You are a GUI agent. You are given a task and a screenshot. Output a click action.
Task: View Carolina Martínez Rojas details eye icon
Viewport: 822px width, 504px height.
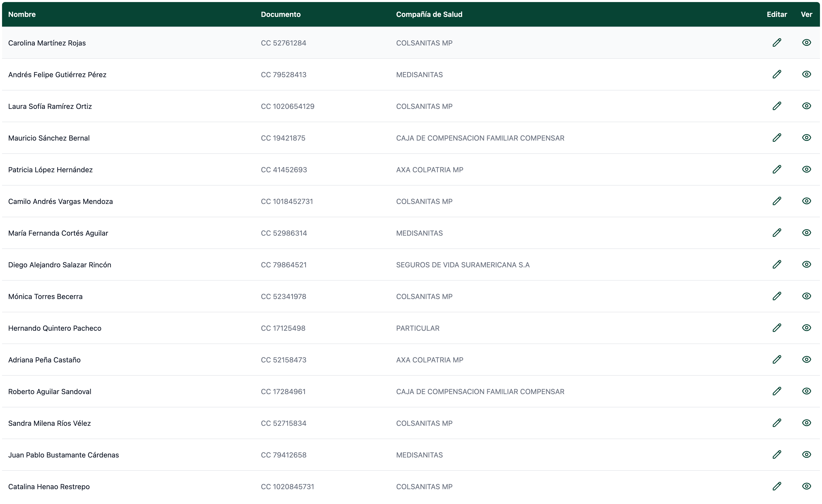(x=806, y=43)
